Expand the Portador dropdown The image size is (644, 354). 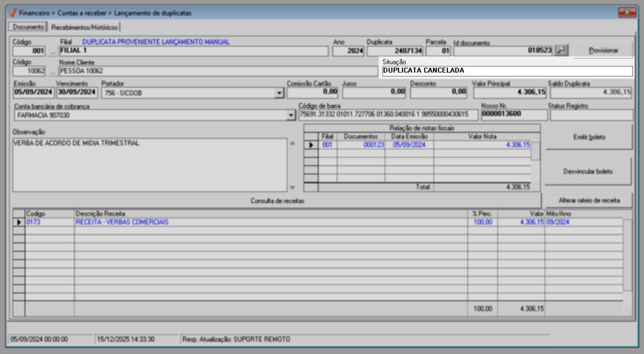pos(279,93)
